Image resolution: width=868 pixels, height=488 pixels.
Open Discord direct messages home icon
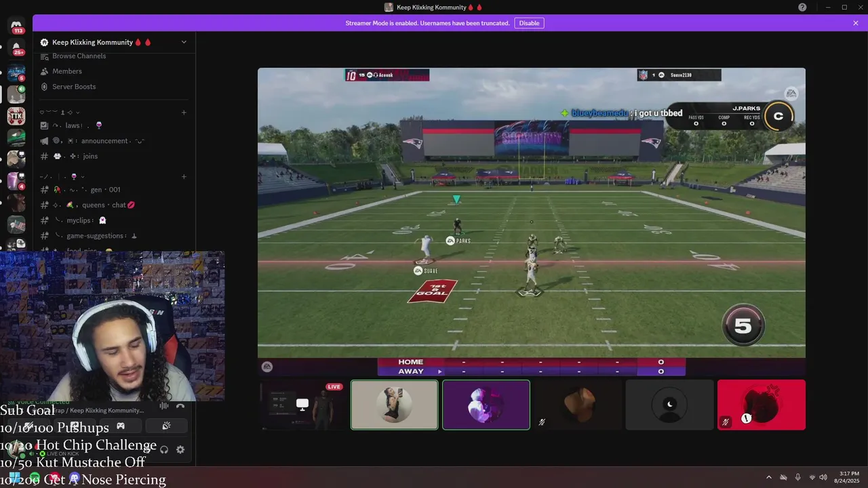pyautogui.click(x=16, y=25)
